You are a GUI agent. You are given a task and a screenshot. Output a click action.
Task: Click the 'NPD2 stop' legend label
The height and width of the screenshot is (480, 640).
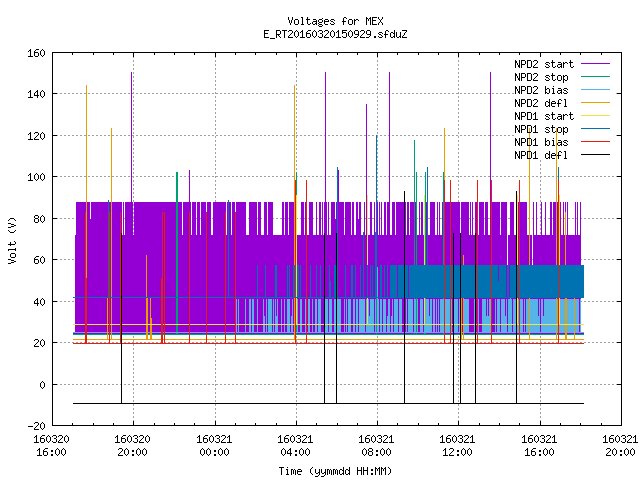[x=541, y=77]
